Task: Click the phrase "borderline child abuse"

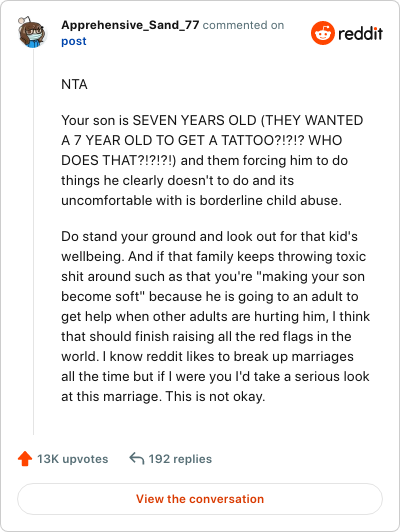Action: click(x=269, y=201)
